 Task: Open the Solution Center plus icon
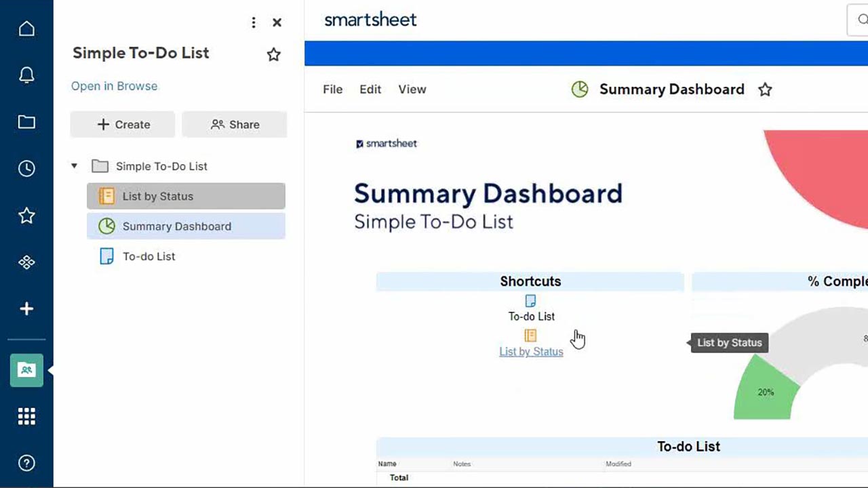click(26, 308)
